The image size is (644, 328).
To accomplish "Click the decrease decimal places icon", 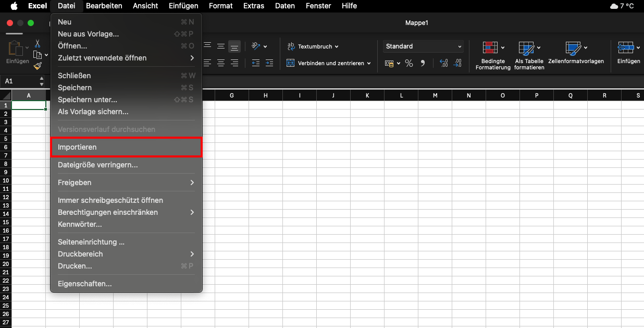I will click(x=457, y=63).
